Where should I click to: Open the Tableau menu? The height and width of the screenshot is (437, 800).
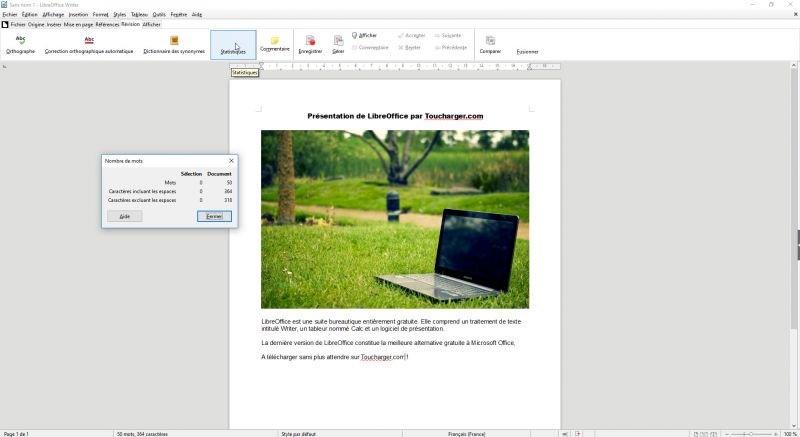point(139,14)
